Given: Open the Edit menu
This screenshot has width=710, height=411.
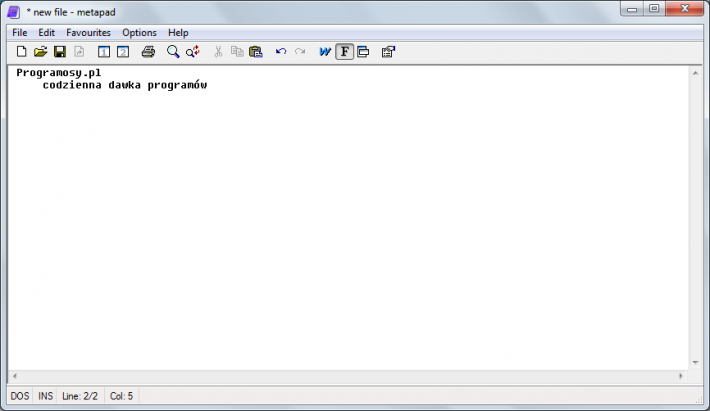Looking at the screenshot, I should pos(47,33).
